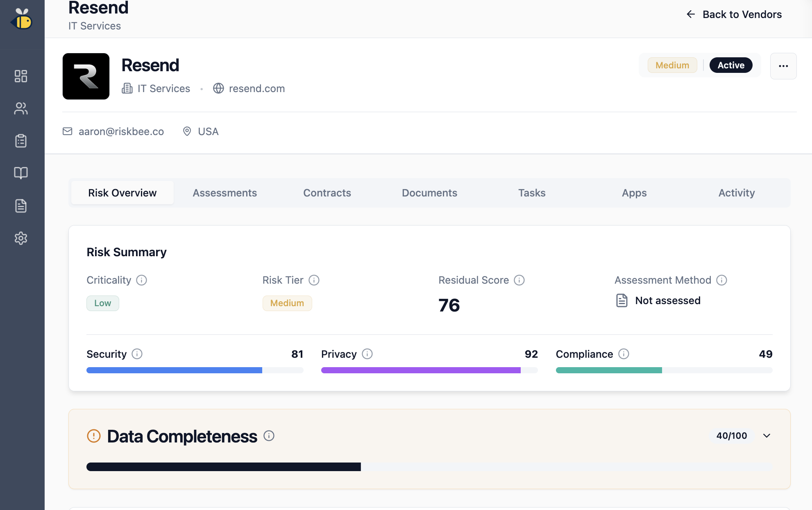The width and height of the screenshot is (812, 510).
Task: Click the dark Data Completeness progress bar
Action: 429,467
